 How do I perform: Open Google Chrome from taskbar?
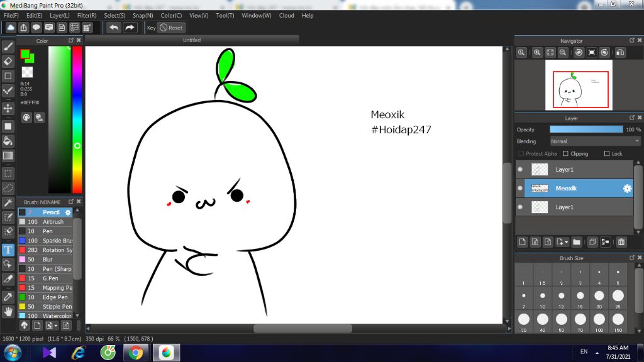(136, 353)
